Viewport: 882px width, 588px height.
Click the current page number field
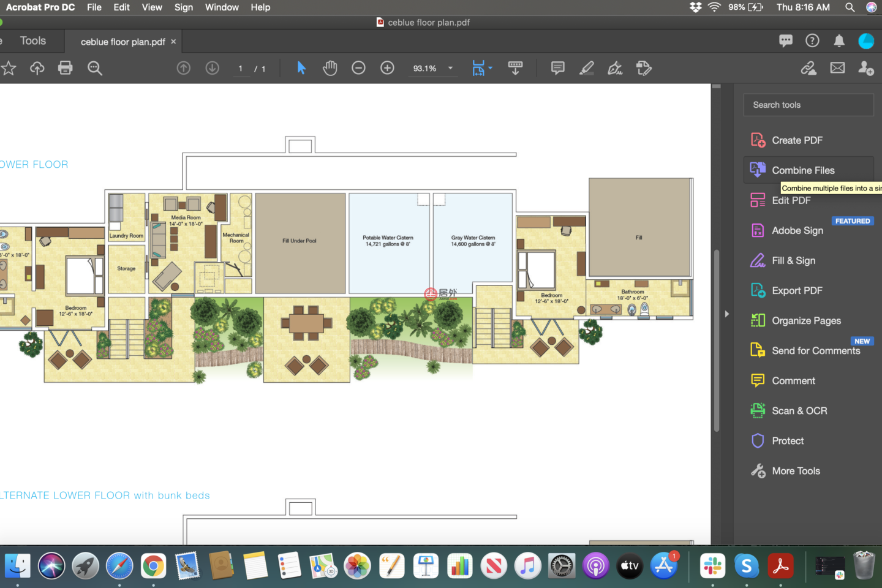click(x=241, y=69)
